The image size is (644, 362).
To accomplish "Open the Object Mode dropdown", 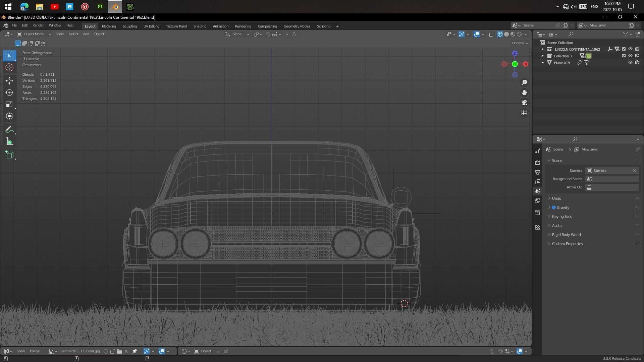I will [34, 34].
